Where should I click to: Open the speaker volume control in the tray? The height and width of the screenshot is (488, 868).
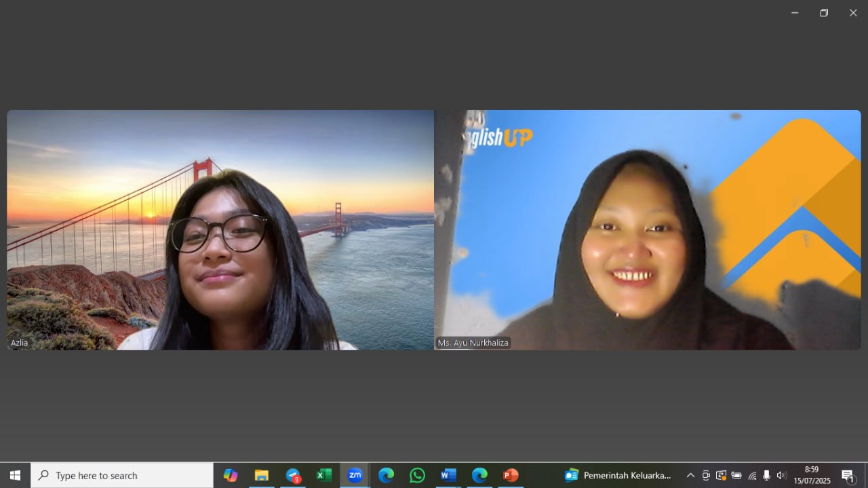click(x=782, y=475)
